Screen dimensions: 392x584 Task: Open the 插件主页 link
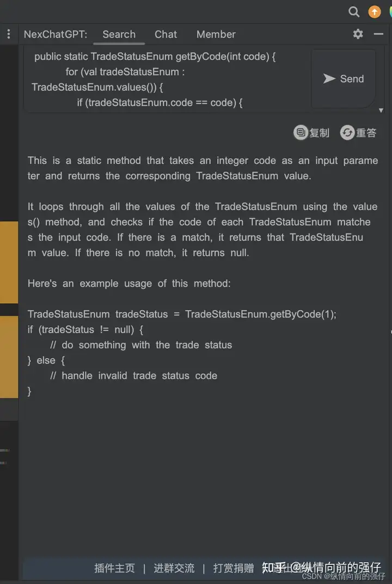[x=114, y=568]
